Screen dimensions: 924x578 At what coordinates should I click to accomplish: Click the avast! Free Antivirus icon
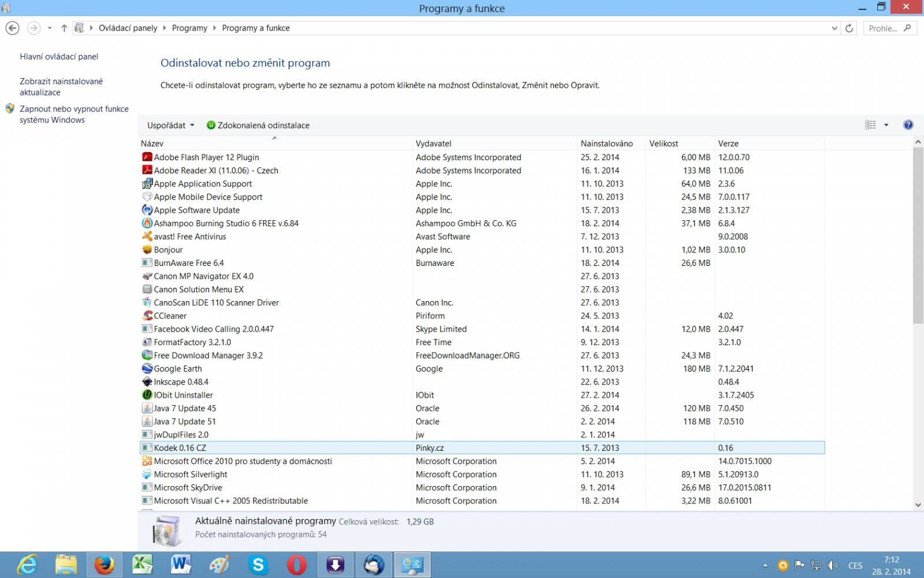click(147, 236)
